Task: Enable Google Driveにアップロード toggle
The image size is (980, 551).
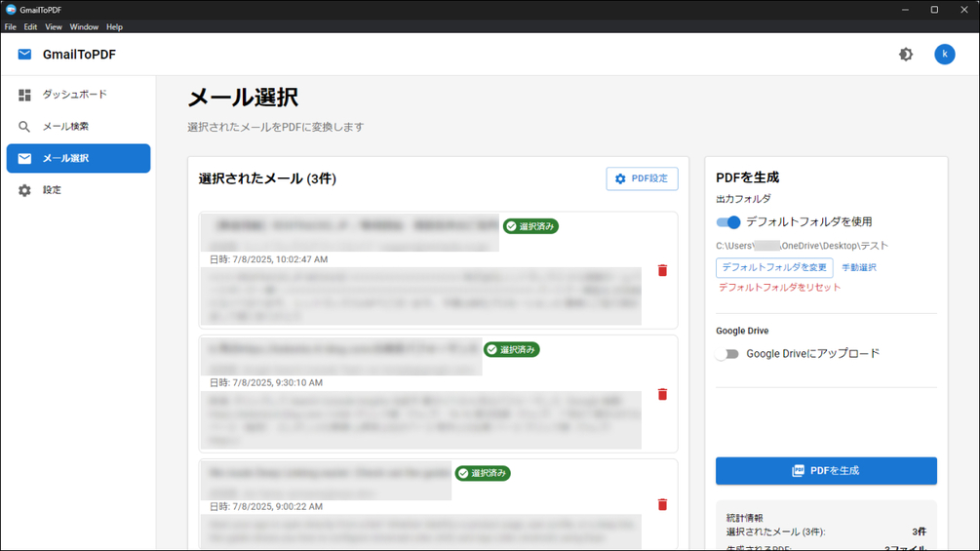Action: [x=728, y=354]
